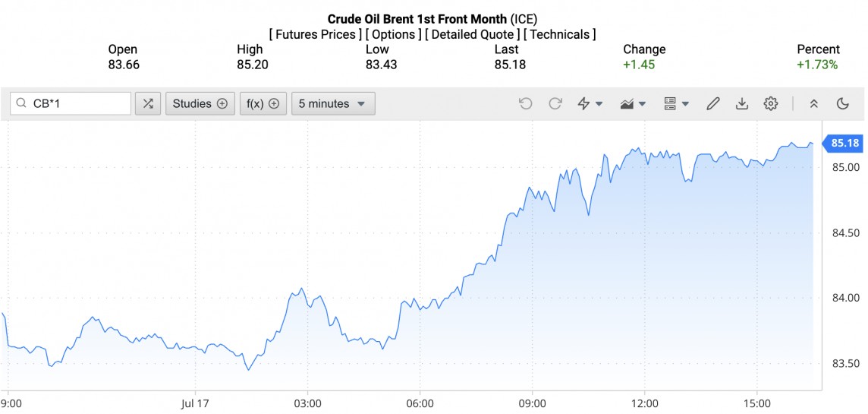This screenshot has width=868, height=414.
Task: Open the lightning events dropdown
Action: point(590,103)
